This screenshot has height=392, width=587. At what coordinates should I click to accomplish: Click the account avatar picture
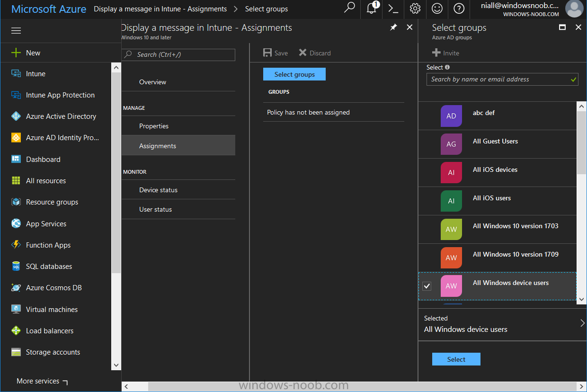pyautogui.click(x=574, y=9)
